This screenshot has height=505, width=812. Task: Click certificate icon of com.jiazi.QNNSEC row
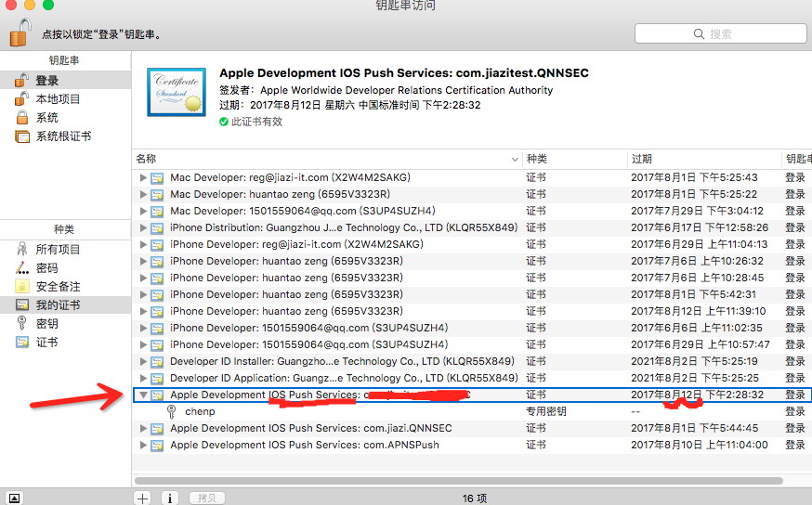point(157,429)
